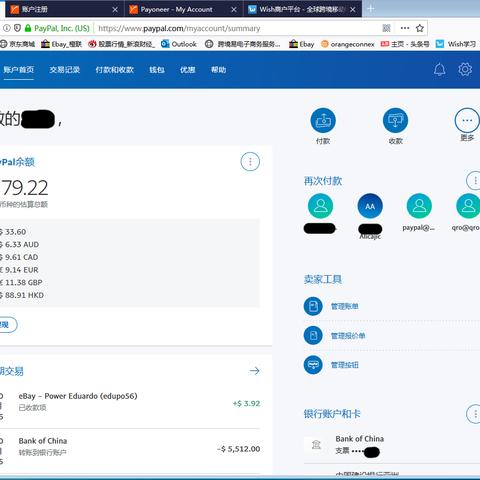Open a new browser tab
Image resolution: width=480 pixels, height=480 pixels.
pos(370,9)
